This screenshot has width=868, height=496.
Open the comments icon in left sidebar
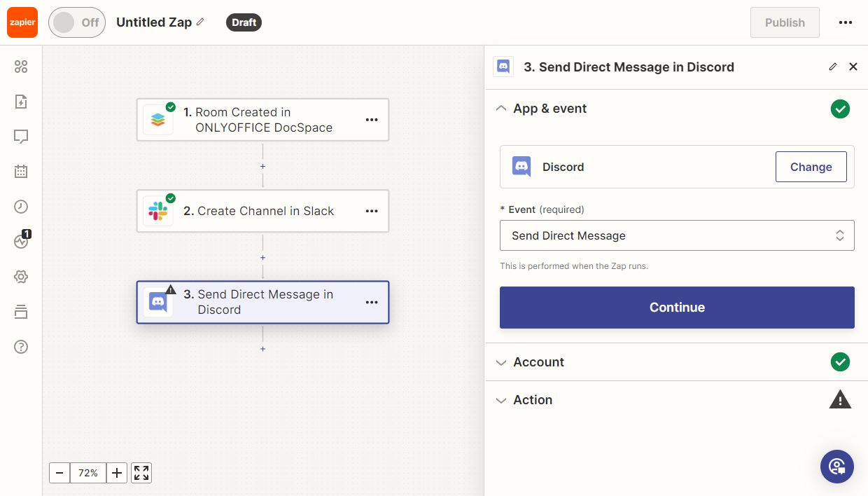coord(21,137)
